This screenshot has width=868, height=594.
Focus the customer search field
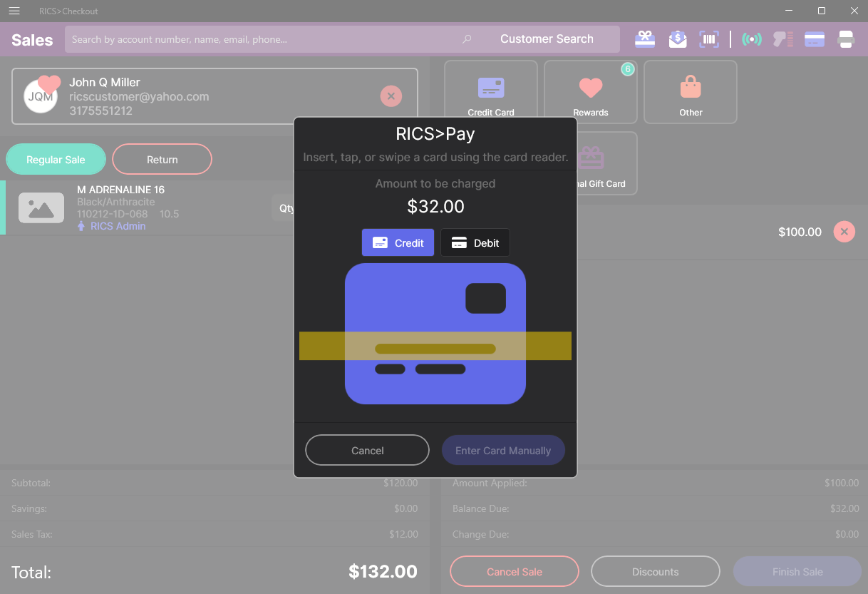point(264,39)
